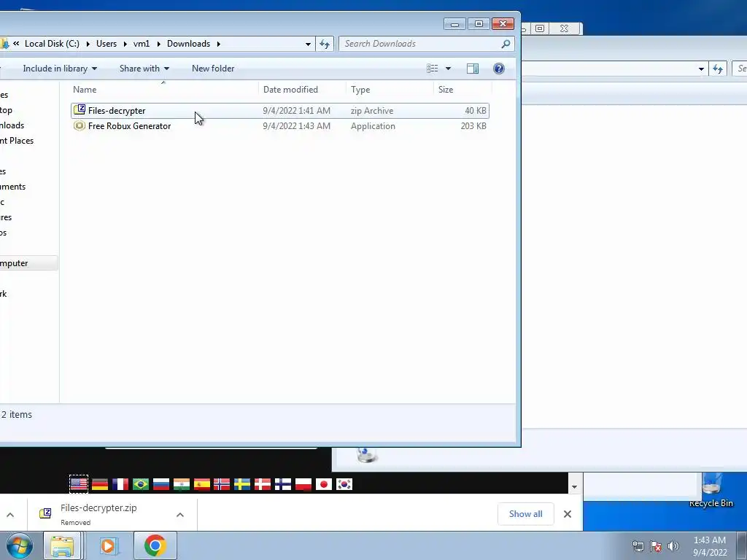747x560 pixels.
Task: Open the Windows Start menu
Action: point(19,545)
